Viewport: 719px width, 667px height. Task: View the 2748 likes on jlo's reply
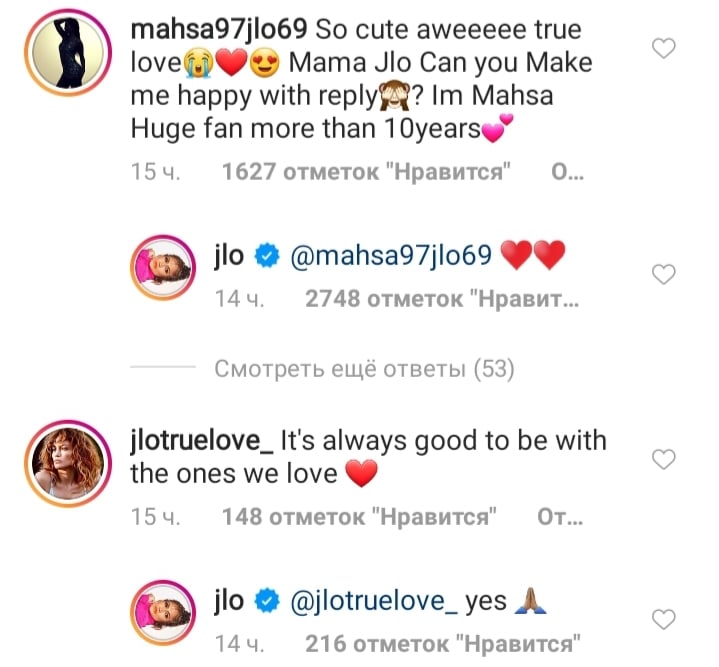point(436,299)
